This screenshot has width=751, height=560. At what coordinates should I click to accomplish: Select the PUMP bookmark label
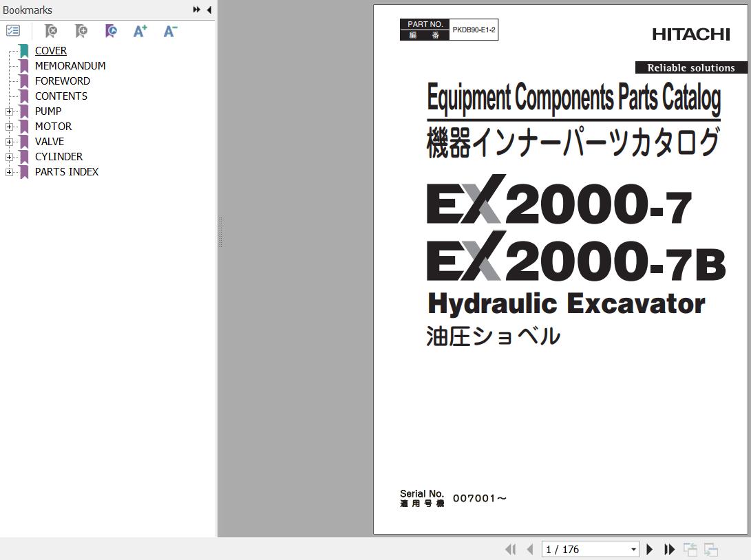48,111
